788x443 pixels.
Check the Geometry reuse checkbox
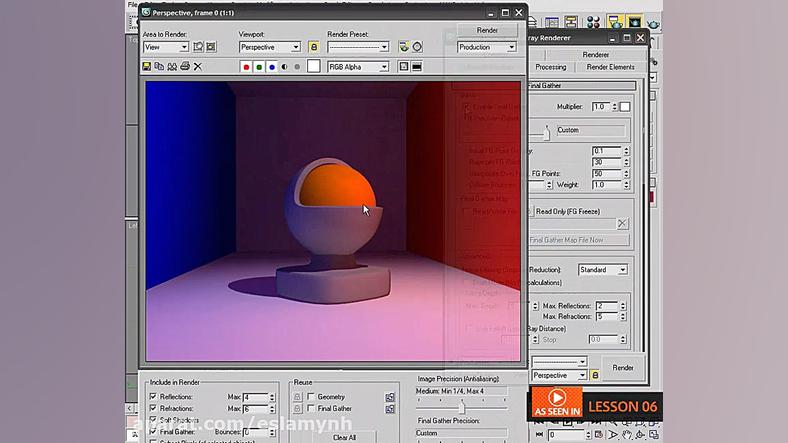tap(311, 396)
